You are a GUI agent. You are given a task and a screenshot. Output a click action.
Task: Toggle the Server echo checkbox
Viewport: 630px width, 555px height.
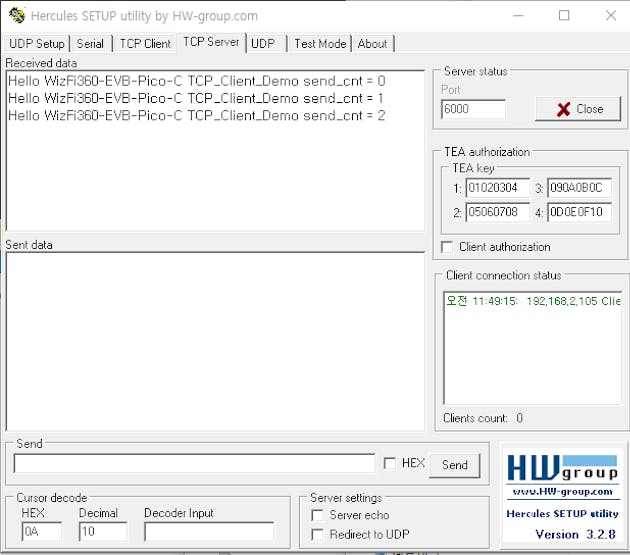point(317,515)
